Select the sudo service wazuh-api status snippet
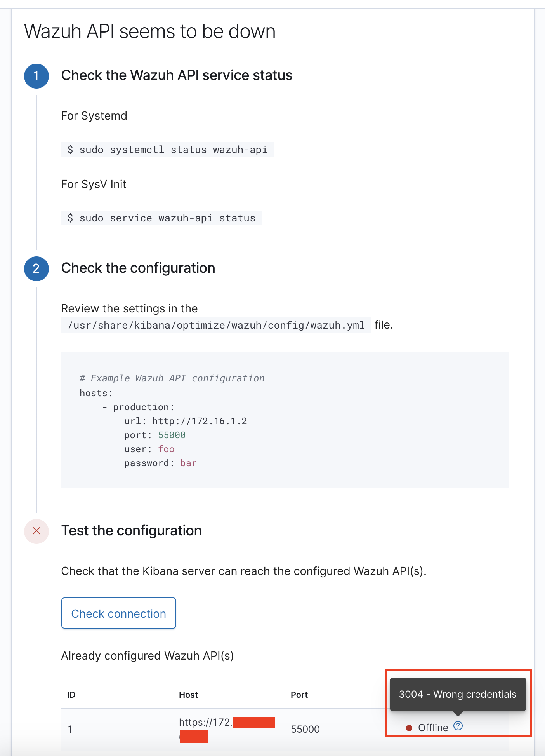Image resolution: width=545 pixels, height=756 pixels. (x=161, y=218)
